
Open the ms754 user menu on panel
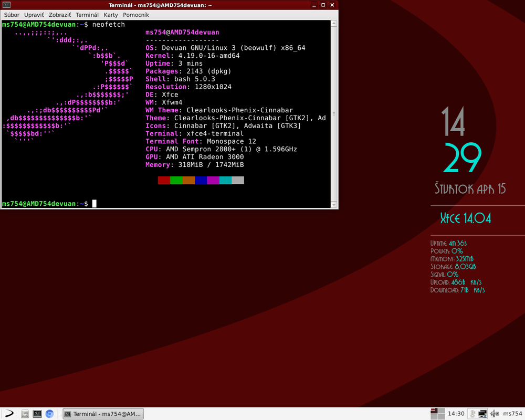(x=512, y=414)
